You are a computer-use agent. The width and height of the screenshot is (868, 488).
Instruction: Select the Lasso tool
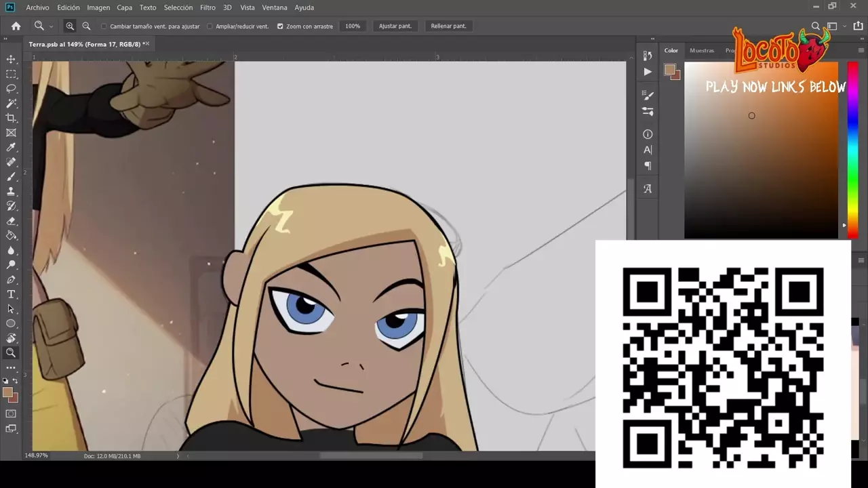[x=11, y=89]
